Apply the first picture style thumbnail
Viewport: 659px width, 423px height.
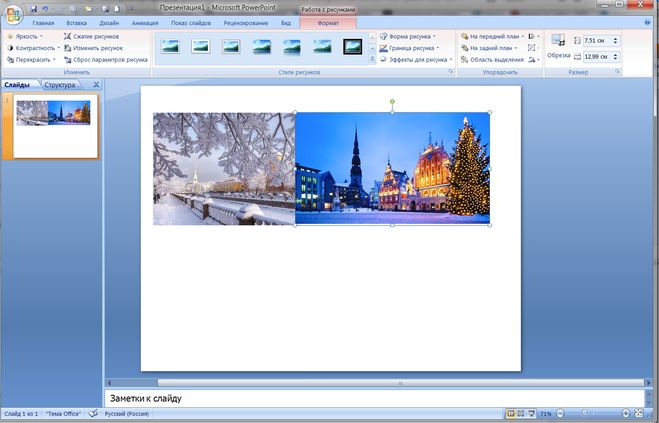(170, 46)
